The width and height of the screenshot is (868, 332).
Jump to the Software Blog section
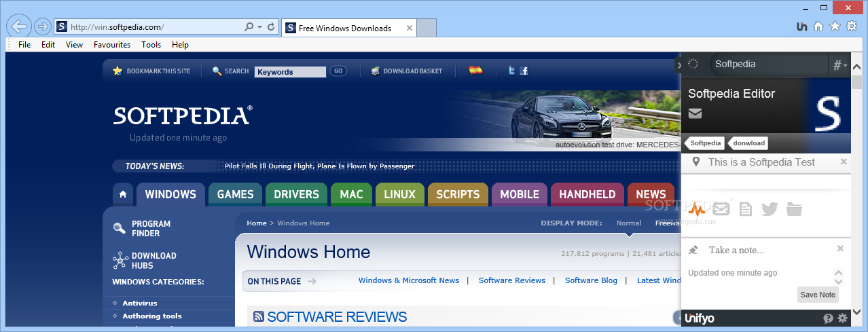click(591, 280)
